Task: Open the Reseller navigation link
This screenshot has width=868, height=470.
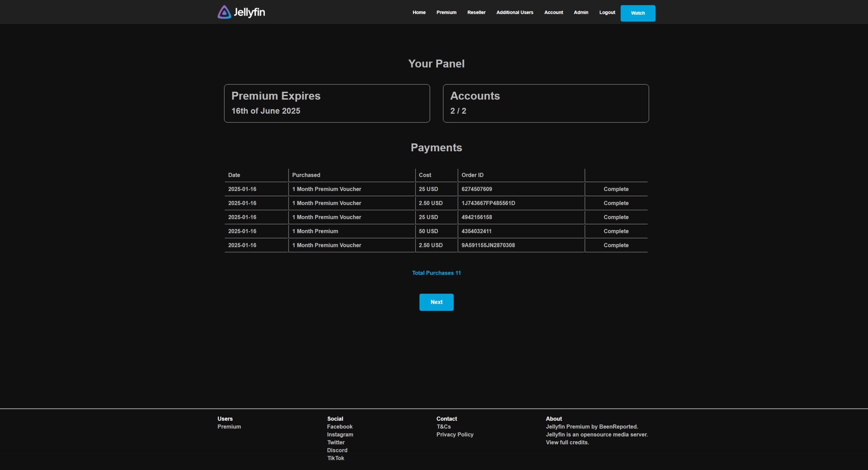Action: 476,13
